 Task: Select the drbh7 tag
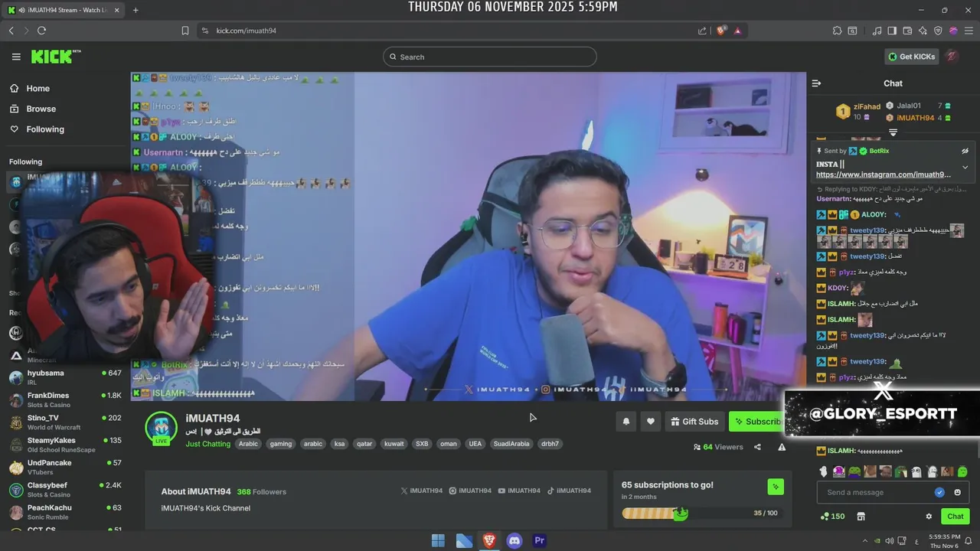[x=550, y=444]
